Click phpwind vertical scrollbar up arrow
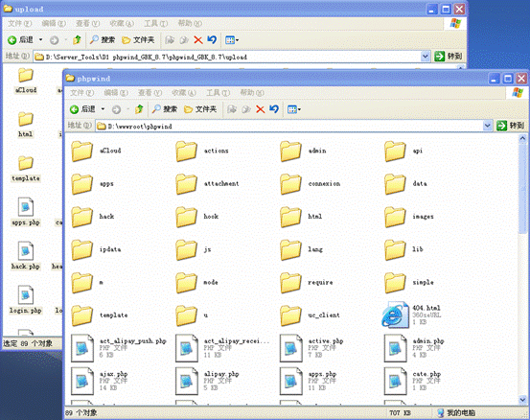This screenshot has height=420, width=530. click(522, 138)
